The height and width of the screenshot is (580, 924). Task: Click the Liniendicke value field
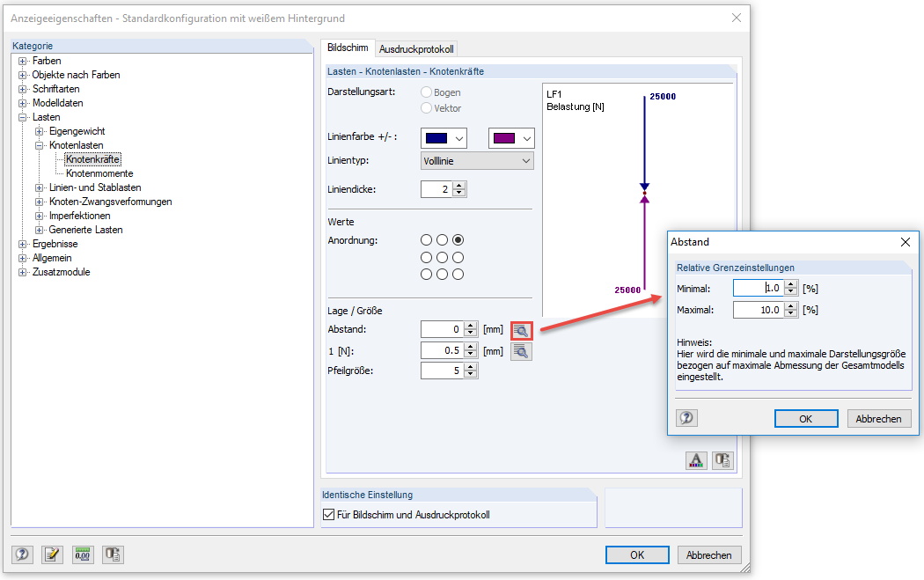pyautogui.click(x=436, y=189)
